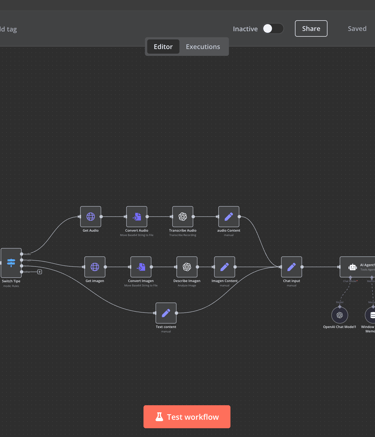
Task: Click the 'Describe Imagen' label text
Action: pos(187,281)
